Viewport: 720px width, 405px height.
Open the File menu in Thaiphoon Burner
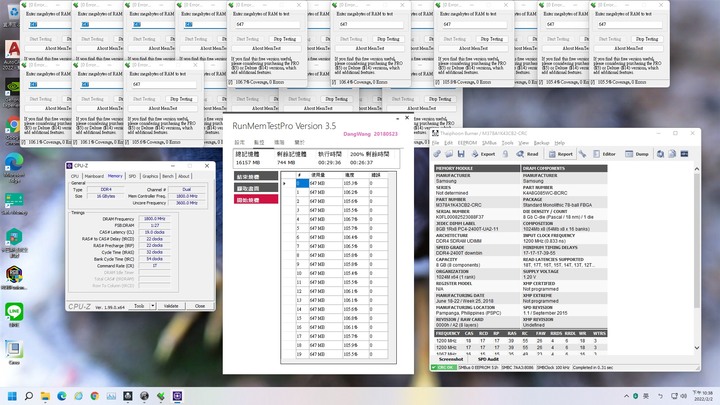[x=435, y=143]
